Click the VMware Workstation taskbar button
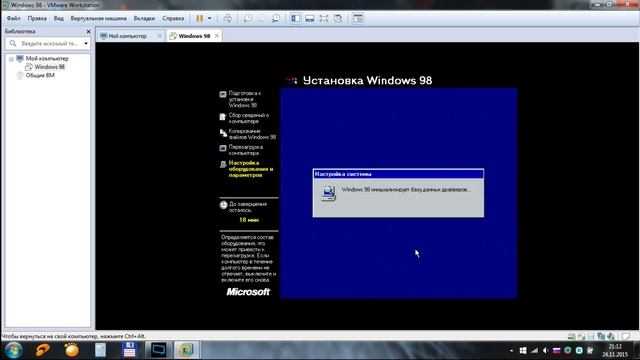This screenshot has height=360, width=640. [x=186, y=350]
